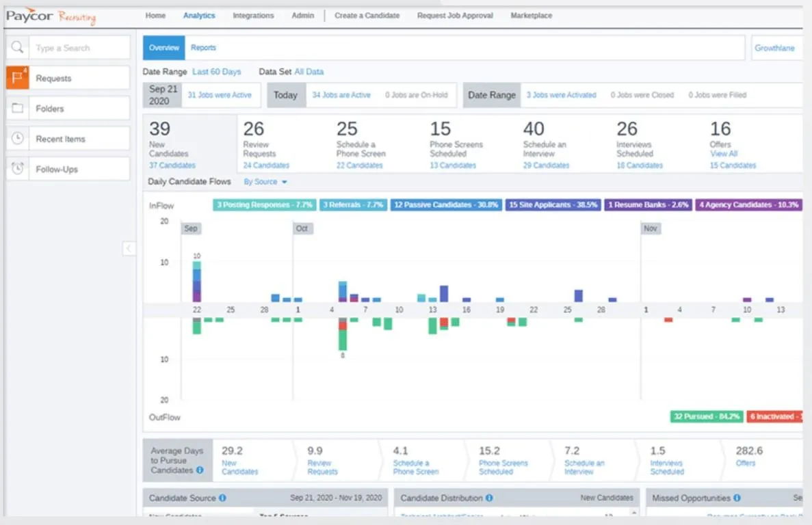Open the Analytics menu
This screenshot has height=525, width=812.
pyautogui.click(x=199, y=16)
